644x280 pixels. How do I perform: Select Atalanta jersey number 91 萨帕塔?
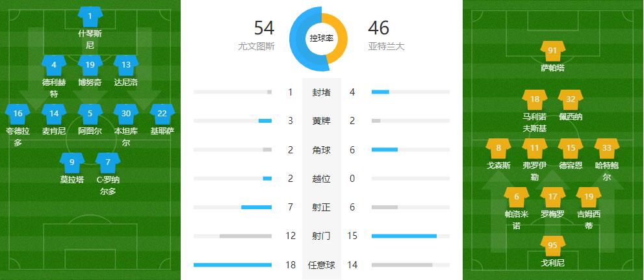pos(552,50)
